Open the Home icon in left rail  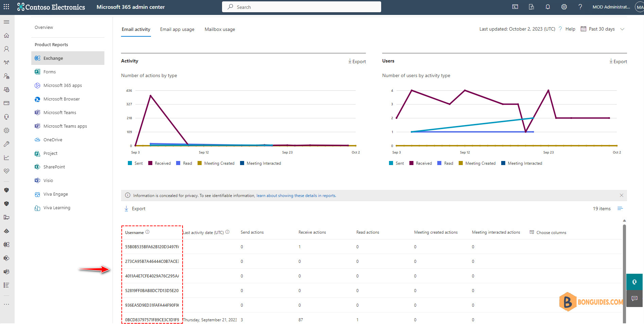(x=6, y=36)
